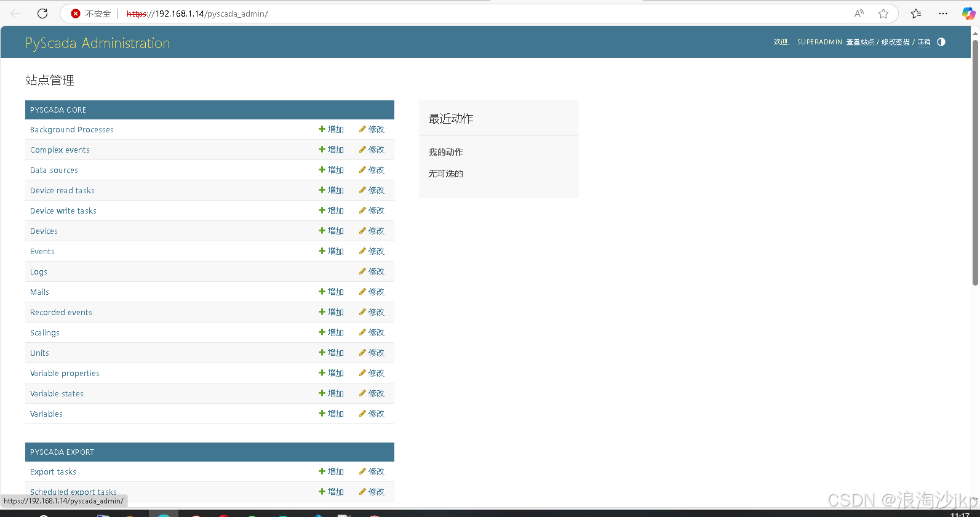
Task: Open Variables model link
Action: (x=46, y=414)
